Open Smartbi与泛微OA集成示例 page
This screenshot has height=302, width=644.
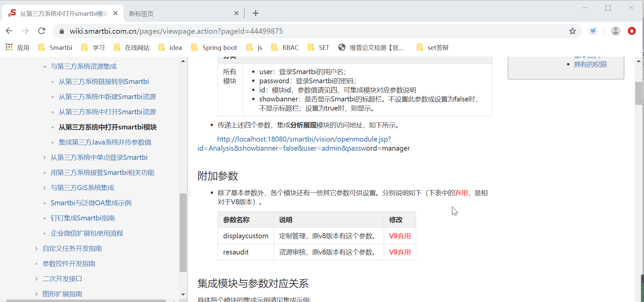[91, 203]
